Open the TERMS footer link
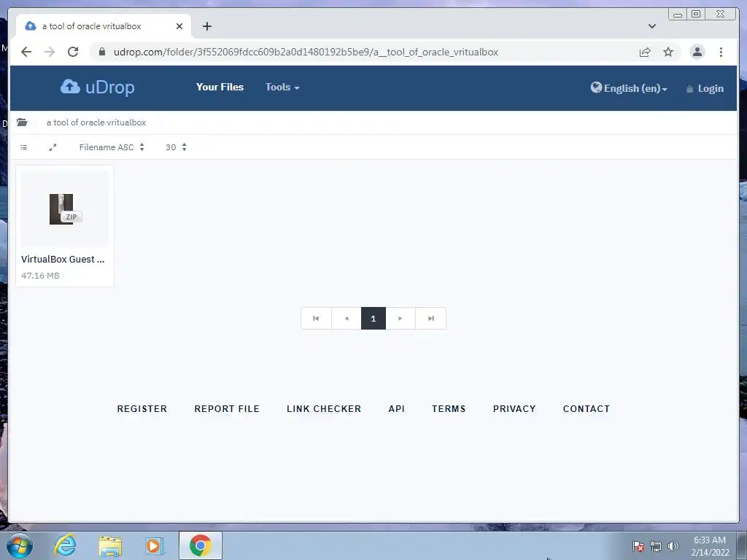747x560 pixels. 449,409
